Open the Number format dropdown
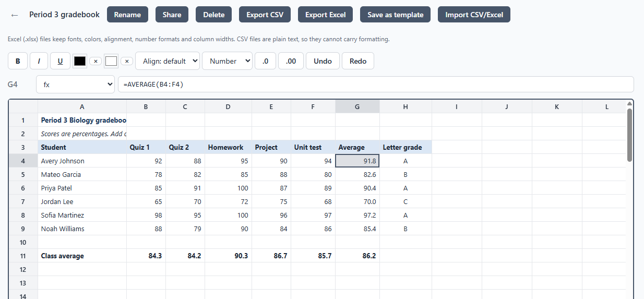The height and width of the screenshot is (299, 644). pos(227,61)
